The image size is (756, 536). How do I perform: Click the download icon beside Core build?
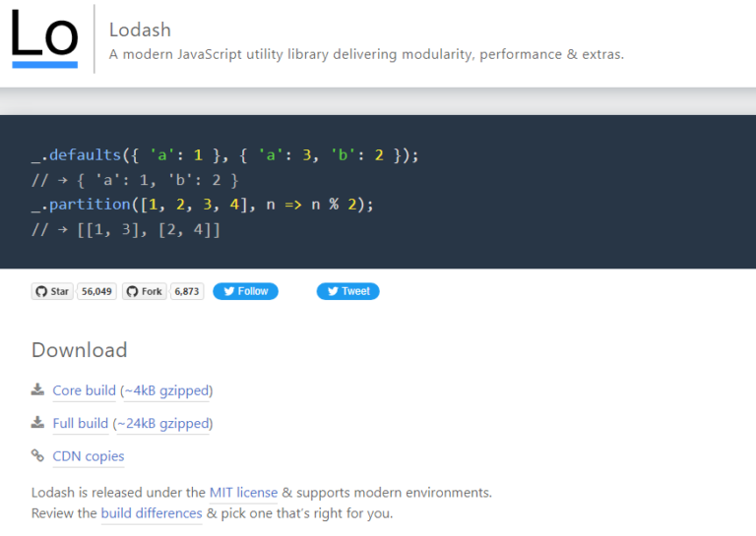pos(37,390)
